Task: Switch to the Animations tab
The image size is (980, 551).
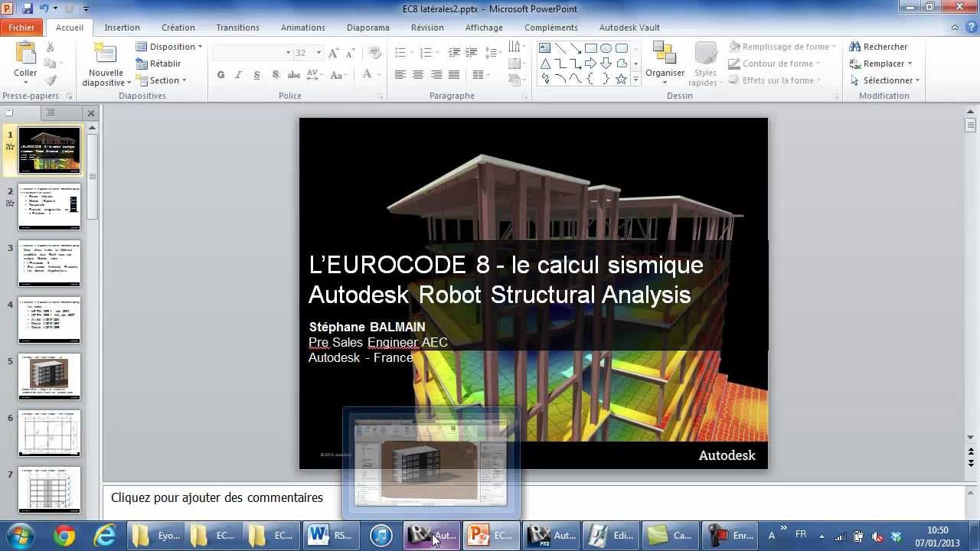Action: point(303,28)
